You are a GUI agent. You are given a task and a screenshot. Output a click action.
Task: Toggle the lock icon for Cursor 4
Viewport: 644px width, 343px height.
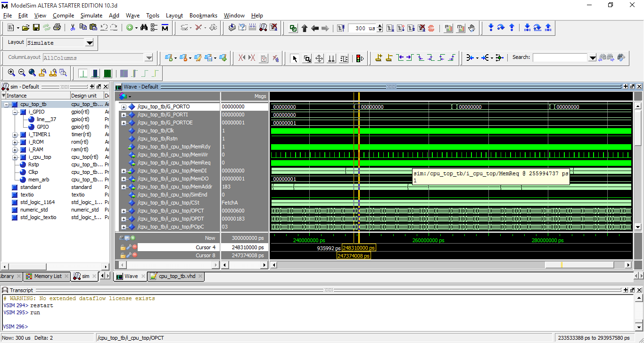pyautogui.click(x=123, y=247)
